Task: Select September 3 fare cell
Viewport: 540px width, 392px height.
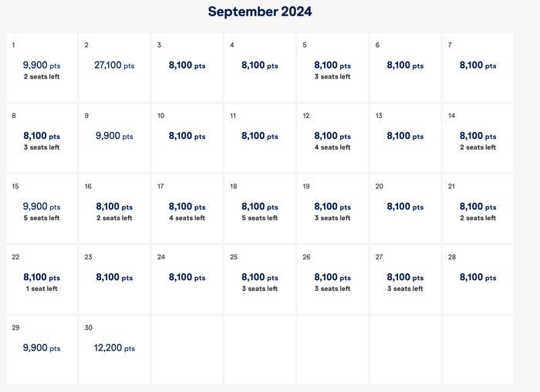Action: point(187,67)
